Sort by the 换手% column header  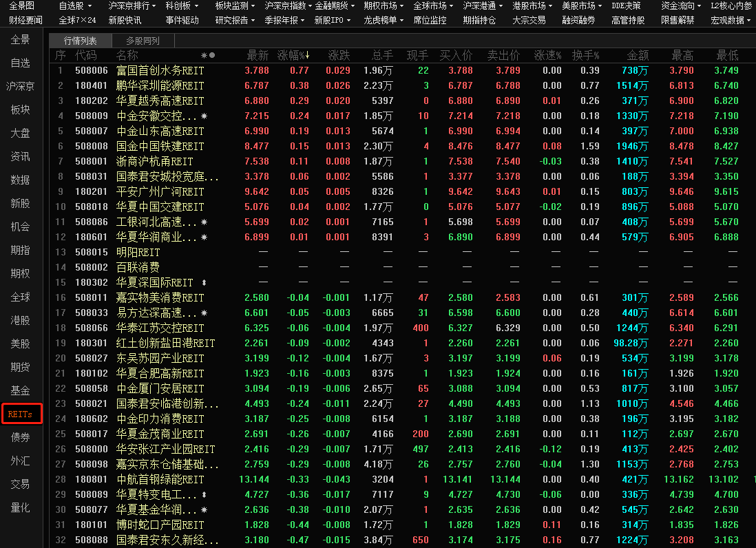[x=586, y=56]
